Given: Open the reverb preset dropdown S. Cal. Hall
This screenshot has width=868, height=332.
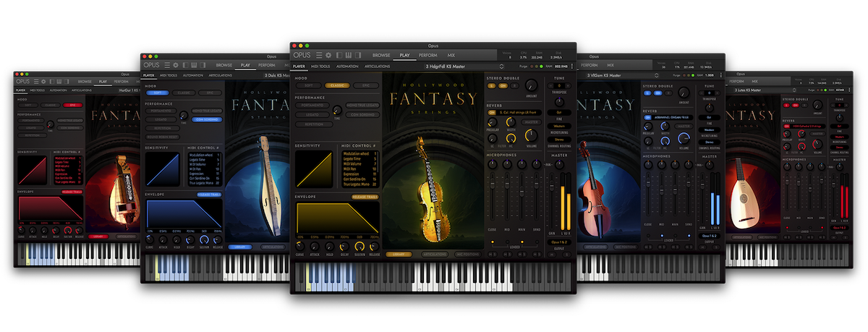Looking at the screenshot, I should click(519, 112).
